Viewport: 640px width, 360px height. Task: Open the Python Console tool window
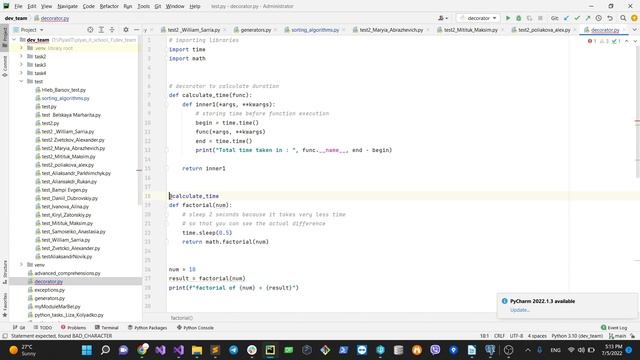point(195,327)
